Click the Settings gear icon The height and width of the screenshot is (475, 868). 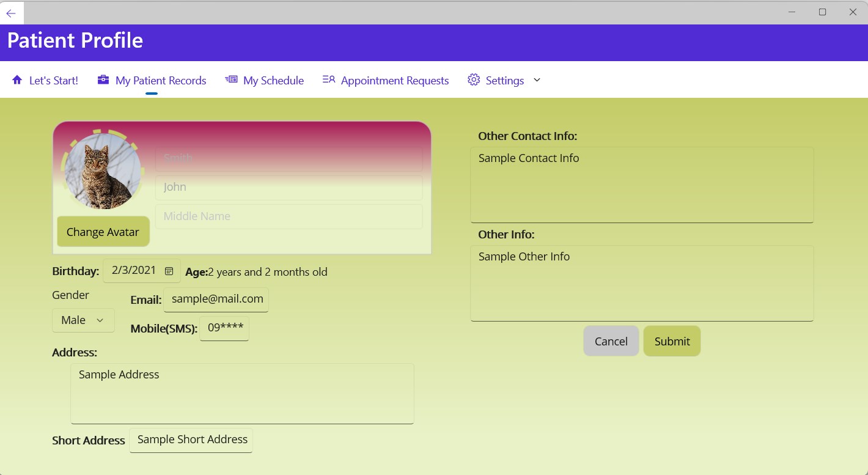(473, 79)
